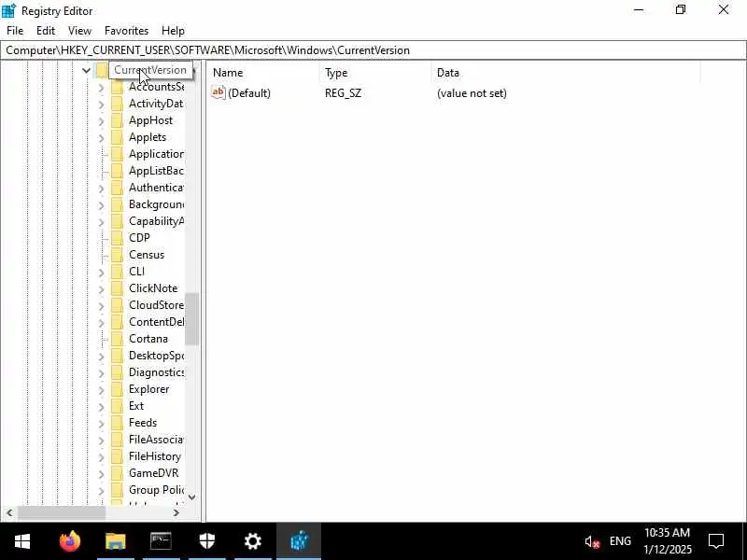Select the CloudStore key
This screenshot has width=747, height=560.
156,305
